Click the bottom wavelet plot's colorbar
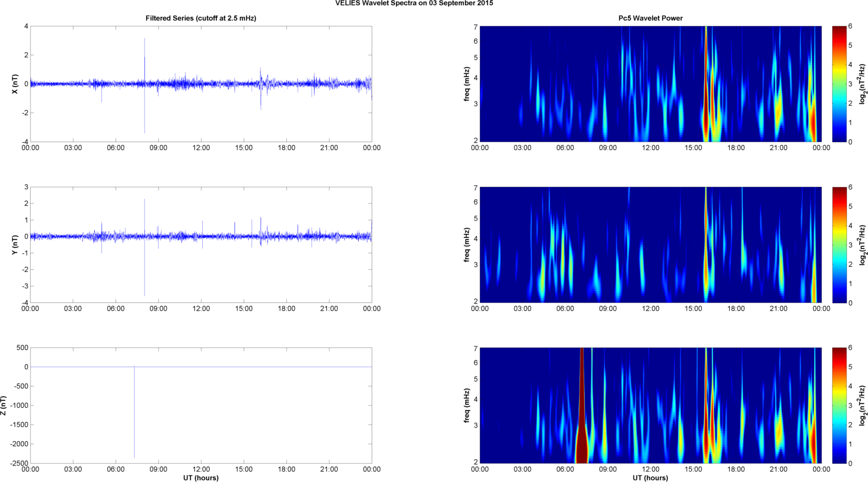This screenshot has height=482, width=868. point(839,406)
